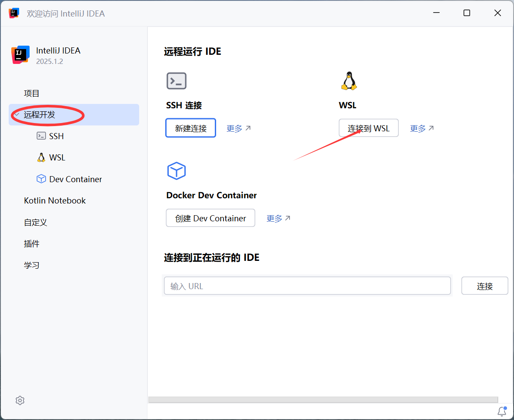Click 创建 Dev Container button
The height and width of the screenshot is (420, 514).
pos(210,218)
